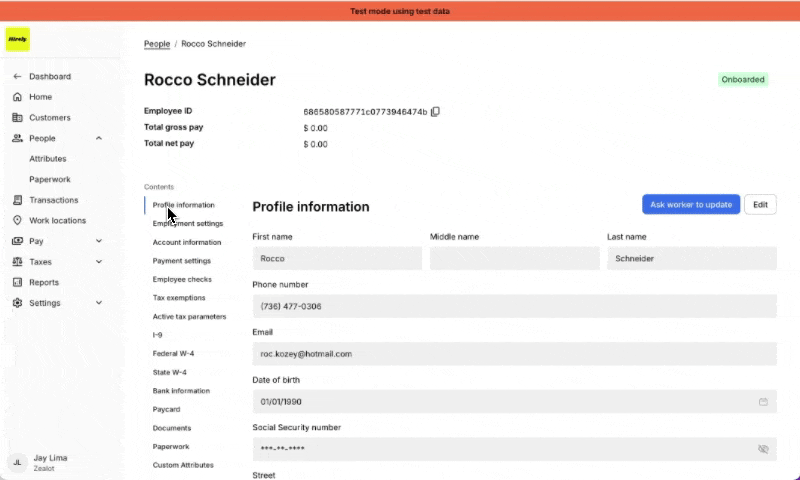Click the People group icon

pos(17,138)
